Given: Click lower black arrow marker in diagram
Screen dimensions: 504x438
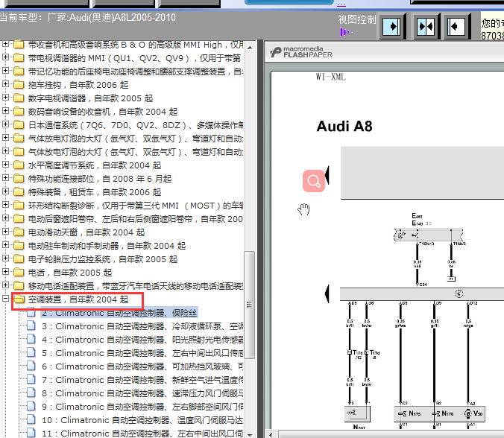Looking at the screenshot, I should (327, 293).
